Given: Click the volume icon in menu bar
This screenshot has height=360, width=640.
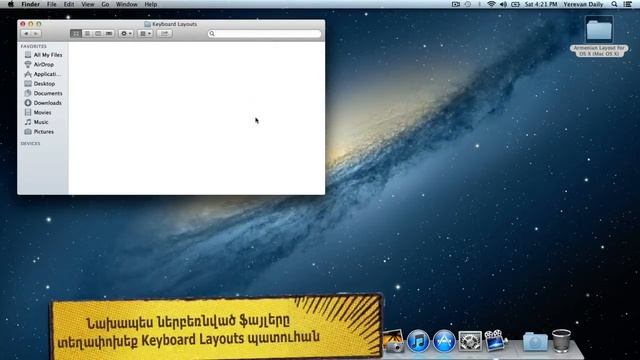Looking at the screenshot, I should pos(503,4).
